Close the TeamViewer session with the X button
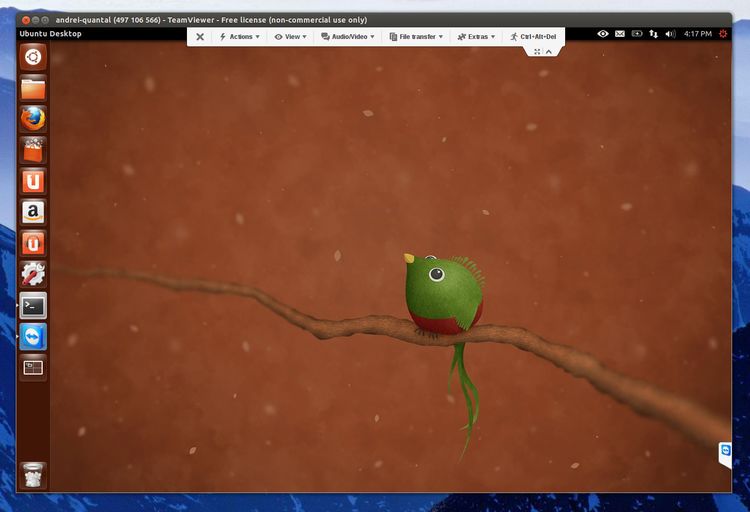 [x=200, y=37]
